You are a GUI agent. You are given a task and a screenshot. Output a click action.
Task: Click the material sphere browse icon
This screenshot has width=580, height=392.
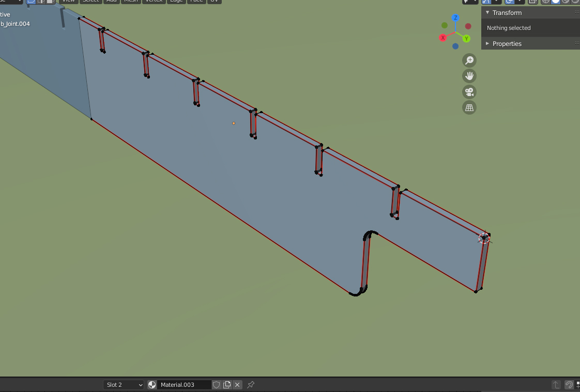point(152,385)
